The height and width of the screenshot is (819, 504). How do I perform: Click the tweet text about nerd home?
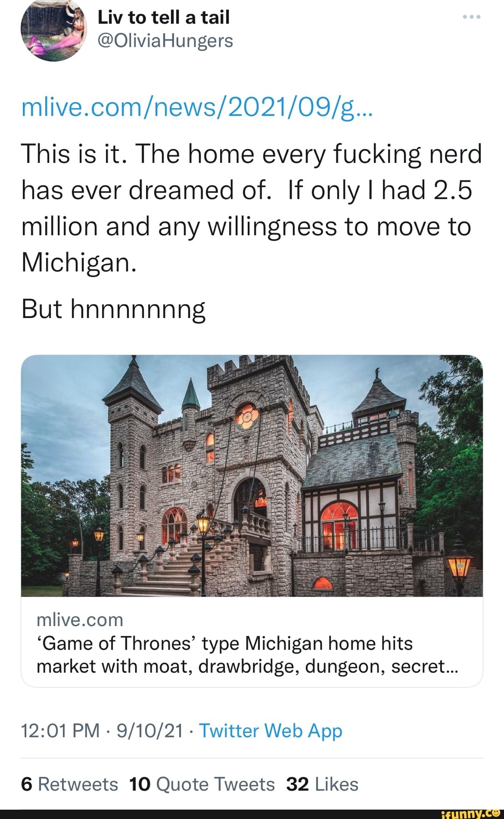click(x=251, y=208)
